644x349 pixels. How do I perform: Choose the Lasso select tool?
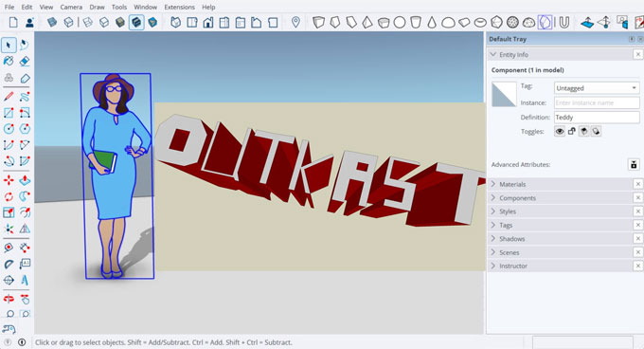point(25,45)
